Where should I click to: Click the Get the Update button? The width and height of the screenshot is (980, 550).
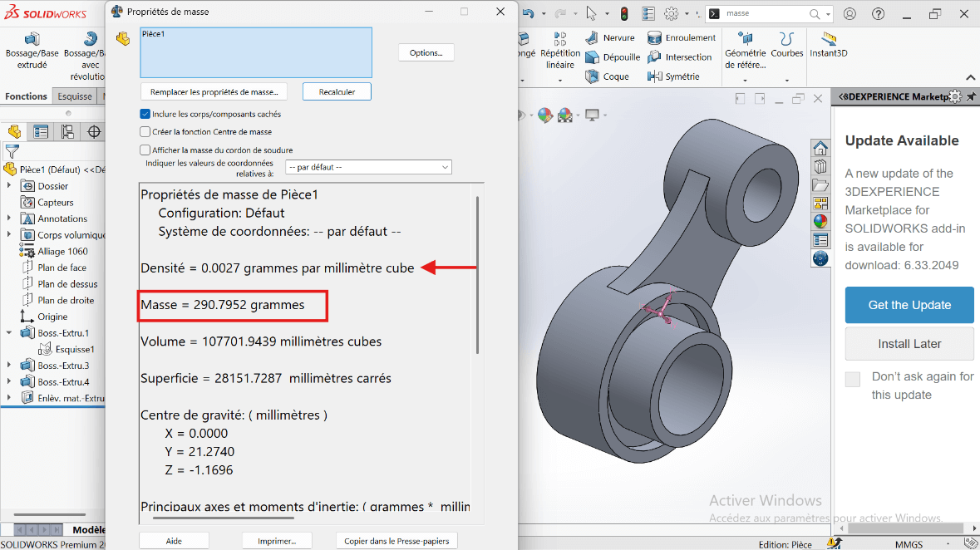[x=909, y=305]
